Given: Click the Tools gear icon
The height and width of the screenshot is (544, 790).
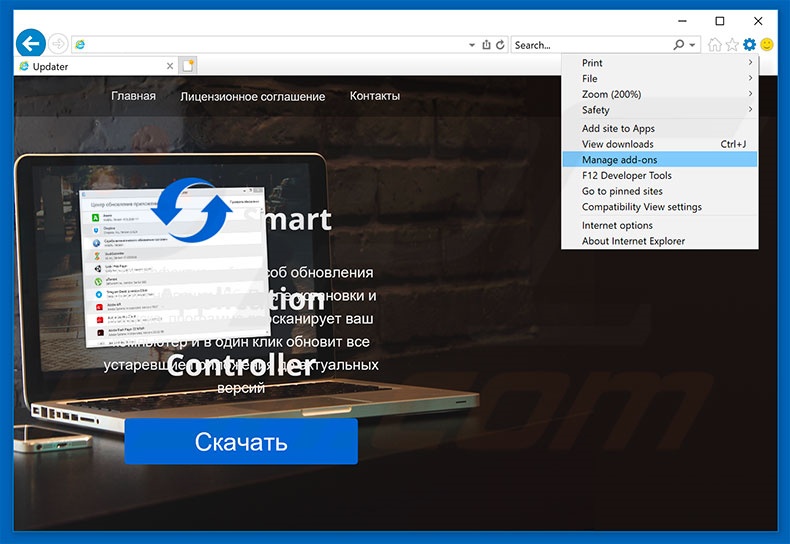Looking at the screenshot, I should click(749, 45).
